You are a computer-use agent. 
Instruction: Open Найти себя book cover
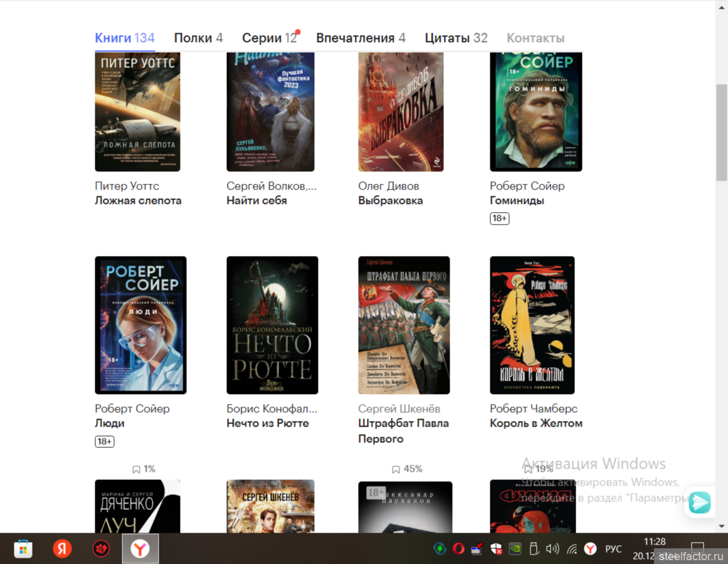(270, 112)
